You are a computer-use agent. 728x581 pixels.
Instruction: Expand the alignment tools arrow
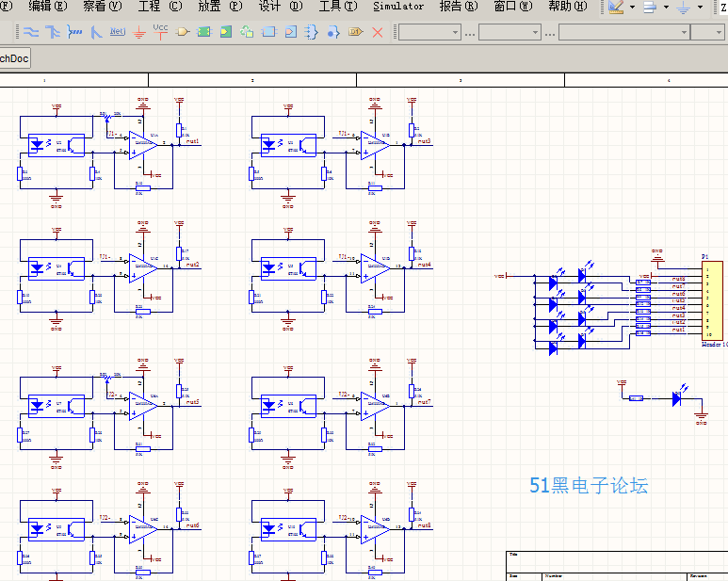pos(666,7)
